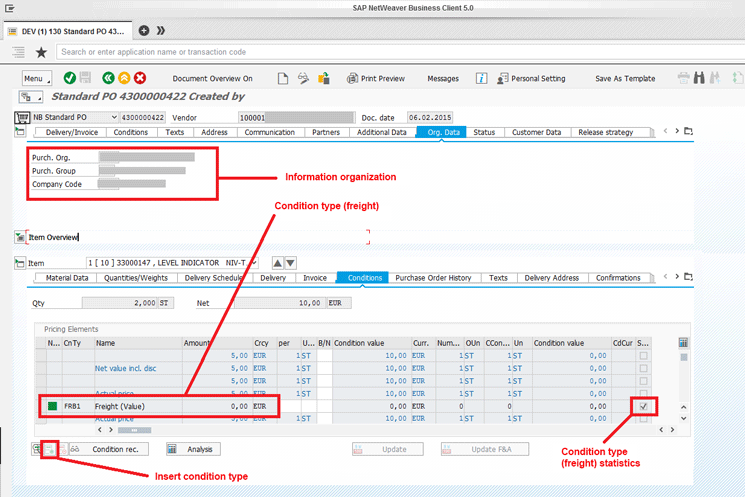Click the Print Preview icon
The height and width of the screenshot is (497, 745).
point(353,78)
